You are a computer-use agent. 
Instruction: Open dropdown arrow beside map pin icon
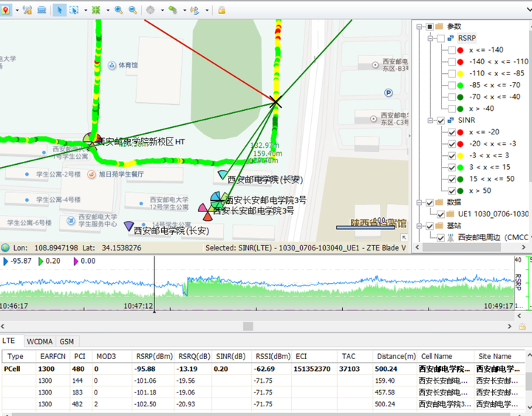pos(17,10)
